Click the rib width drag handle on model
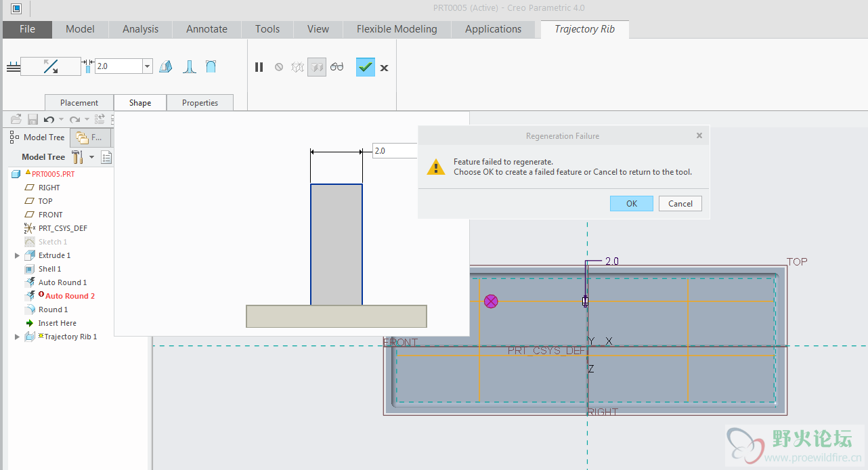 click(x=586, y=301)
